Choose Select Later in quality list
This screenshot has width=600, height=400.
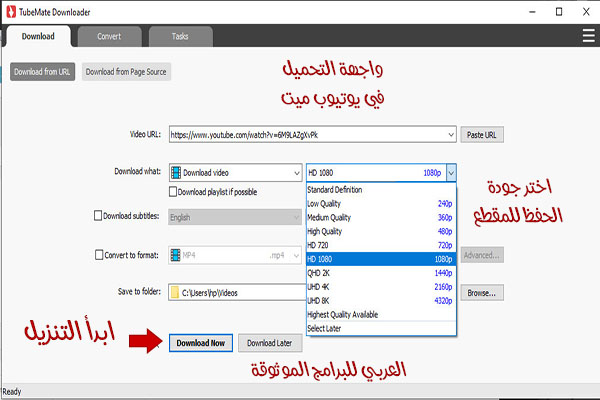(x=381, y=328)
